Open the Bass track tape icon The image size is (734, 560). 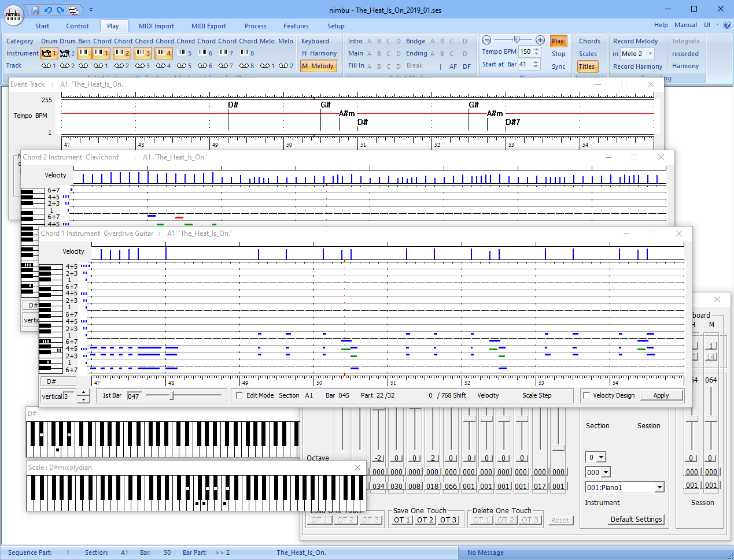coord(83,66)
